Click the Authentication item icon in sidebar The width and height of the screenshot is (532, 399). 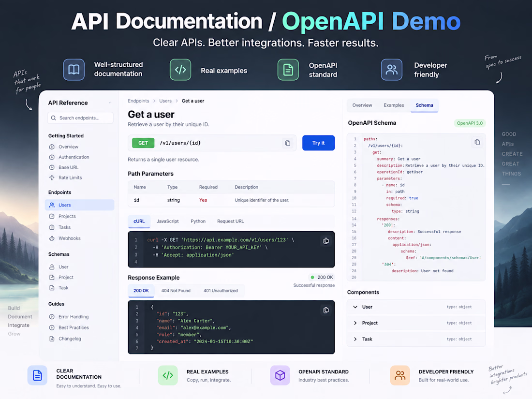tap(52, 157)
